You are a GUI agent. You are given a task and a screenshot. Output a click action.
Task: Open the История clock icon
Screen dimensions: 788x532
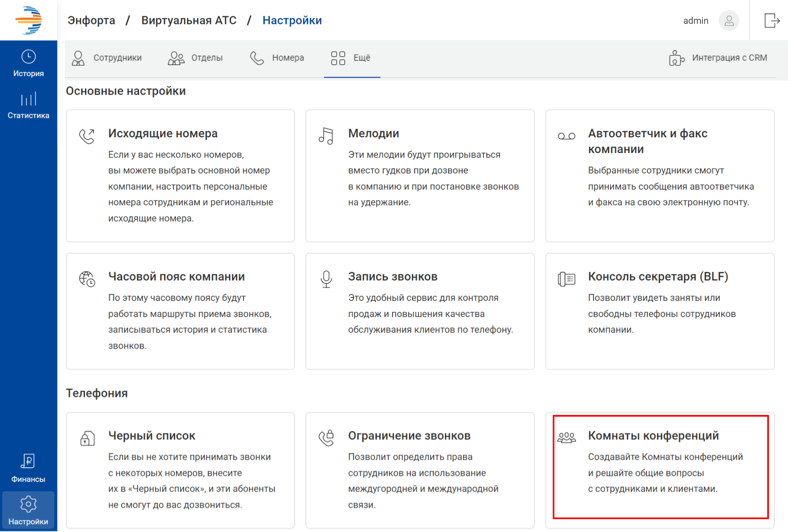click(x=29, y=56)
